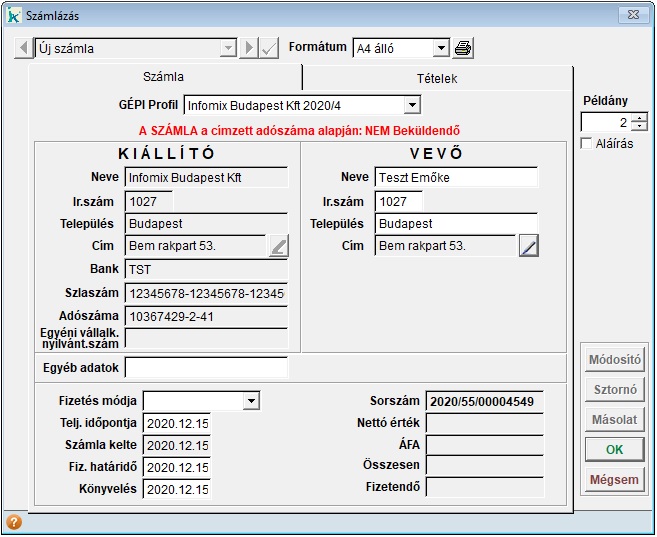This screenshot has height=537, width=657.
Task: Click the help question mark icon
Action: 14,522
